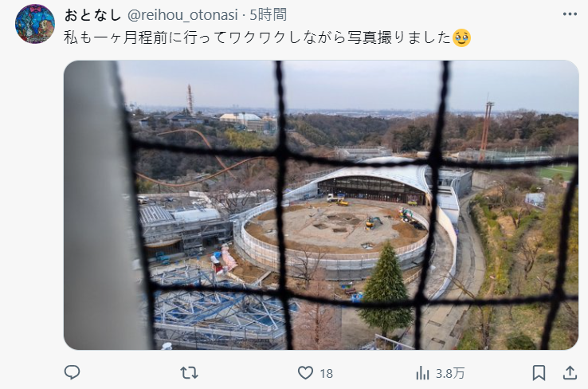Viewport: 588px width, 389px height.
Task: Bookmark this tweet
Action: click(x=539, y=373)
